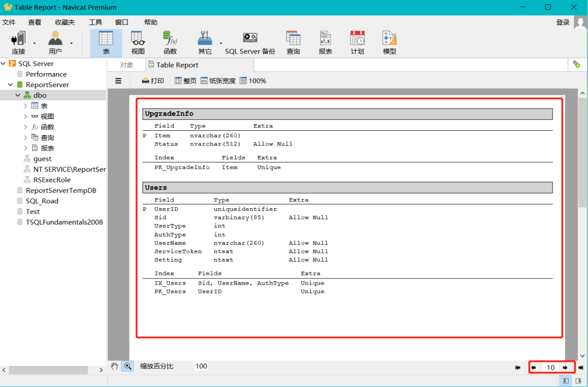The width and height of the screenshot is (588, 387).
Task: Open the 计划 (Schedule) toolbar icon
Action: click(357, 42)
